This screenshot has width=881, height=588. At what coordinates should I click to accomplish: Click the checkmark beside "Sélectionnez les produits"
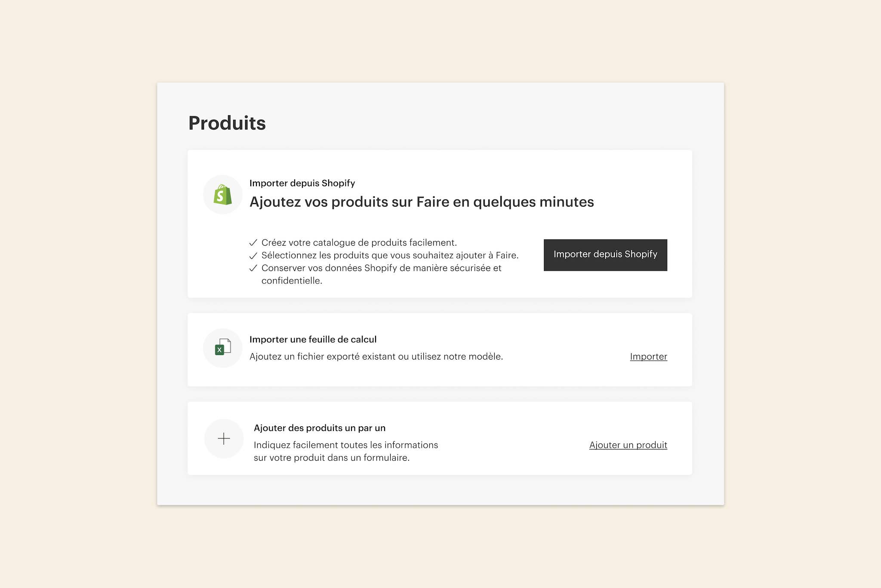pos(253,256)
